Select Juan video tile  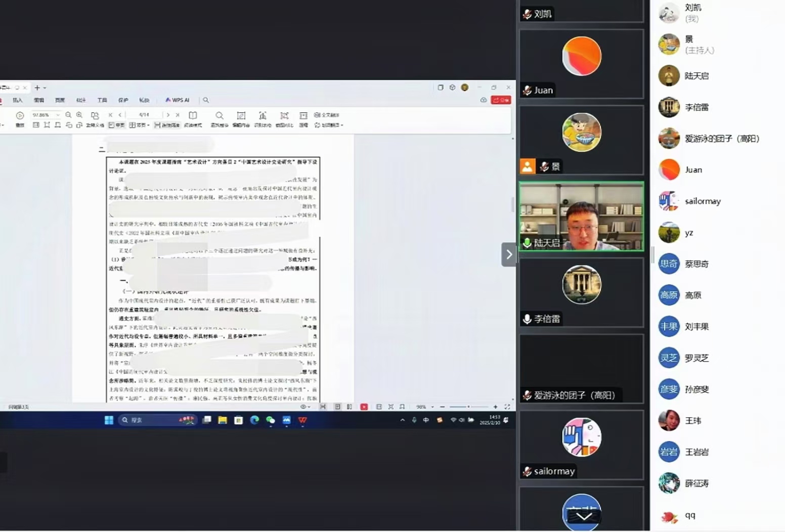(x=582, y=64)
